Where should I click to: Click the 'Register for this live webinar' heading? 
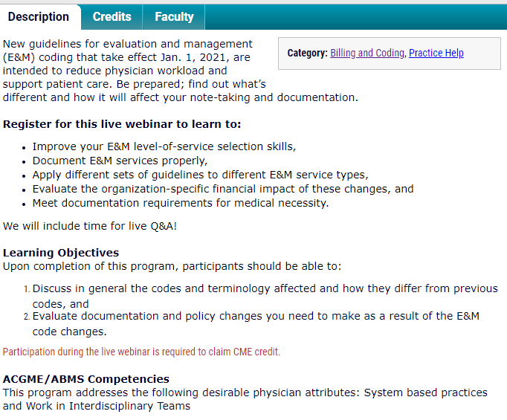tap(122, 124)
